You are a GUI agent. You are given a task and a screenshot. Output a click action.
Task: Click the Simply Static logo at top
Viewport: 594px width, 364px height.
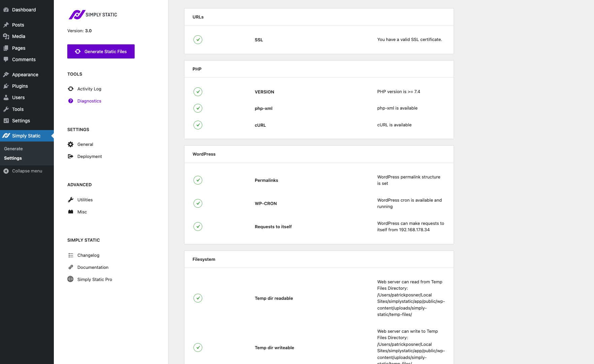tap(93, 14)
